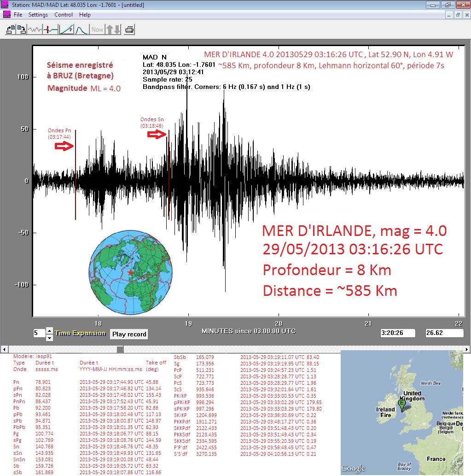This screenshot has width=471, height=476.
Task: Click the horizontal scrollbar's right arrow
Action: coord(467,350)
